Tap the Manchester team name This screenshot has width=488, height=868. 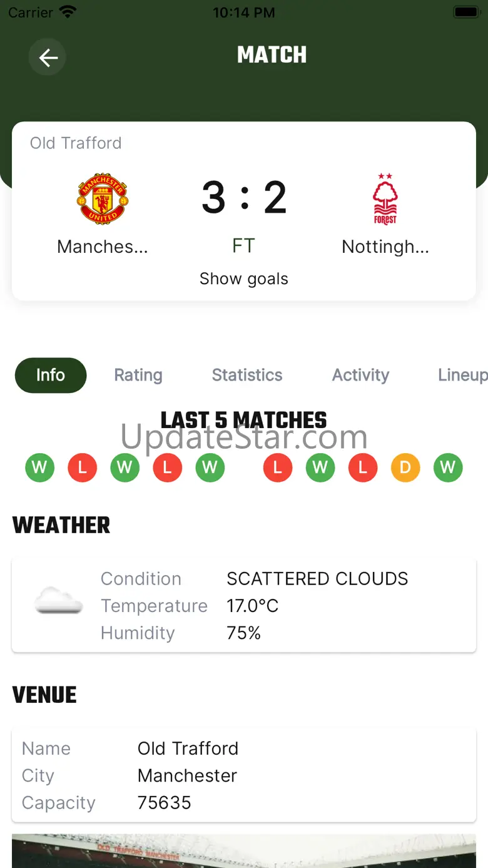click(x=103, y=247)
